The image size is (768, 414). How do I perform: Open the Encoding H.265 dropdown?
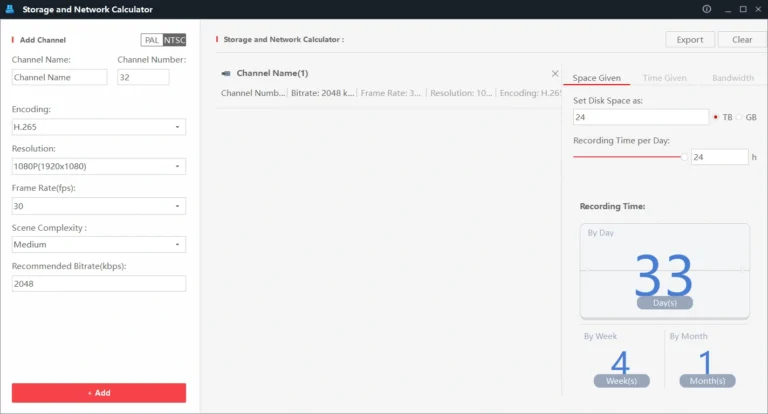tap(98, 127)
